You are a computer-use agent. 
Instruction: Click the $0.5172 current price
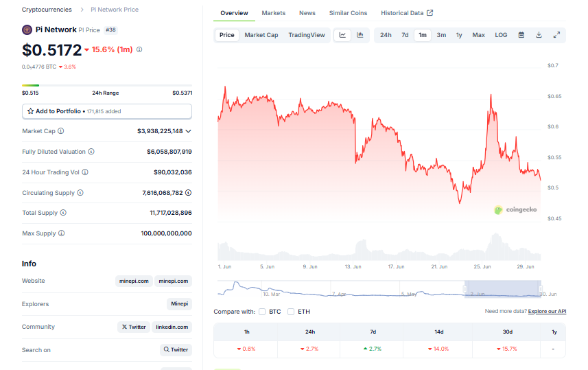point(51,50)
